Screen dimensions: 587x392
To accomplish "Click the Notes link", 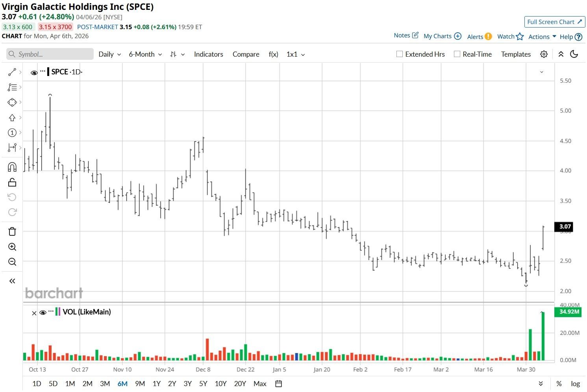I will (402, 35).
